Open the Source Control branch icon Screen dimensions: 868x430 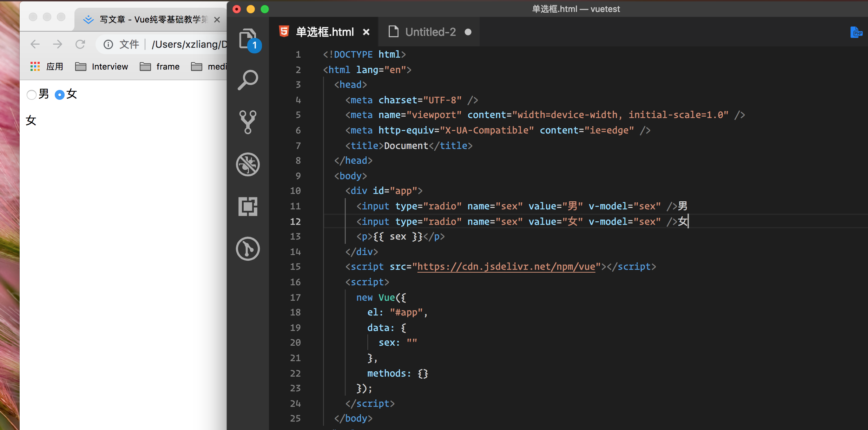click(248, 122)
